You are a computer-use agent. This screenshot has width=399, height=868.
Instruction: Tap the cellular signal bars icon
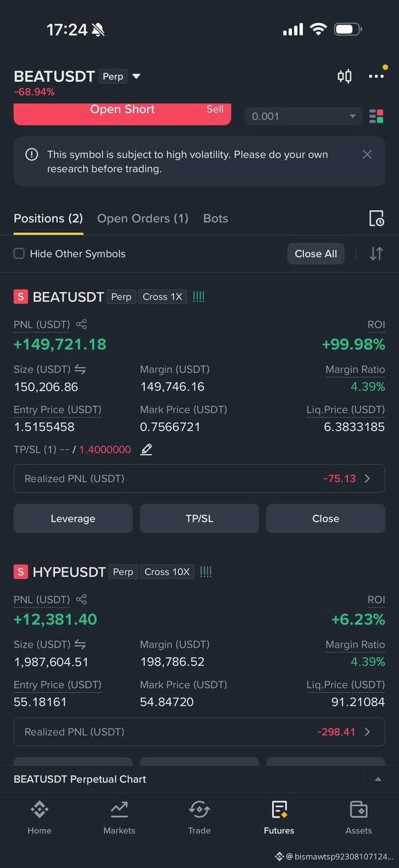(x=293, y=30)
